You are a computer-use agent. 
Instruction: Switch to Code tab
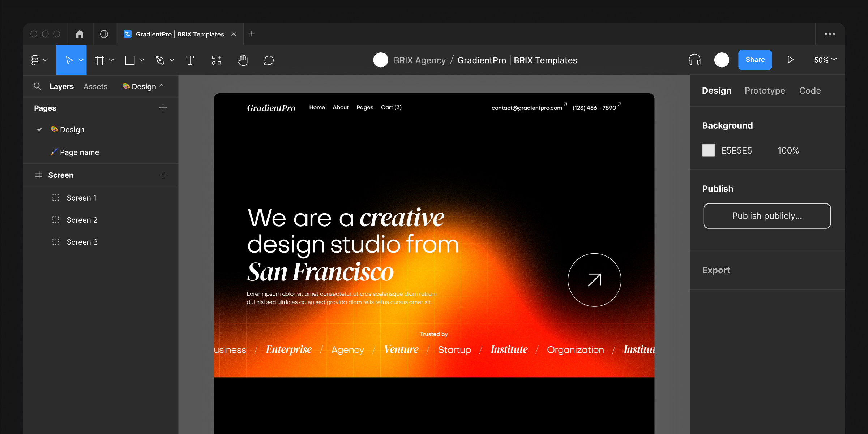810,90
